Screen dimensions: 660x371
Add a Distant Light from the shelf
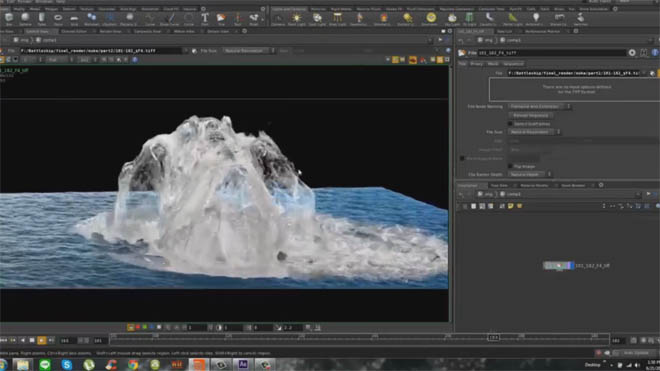click(407, 19)
